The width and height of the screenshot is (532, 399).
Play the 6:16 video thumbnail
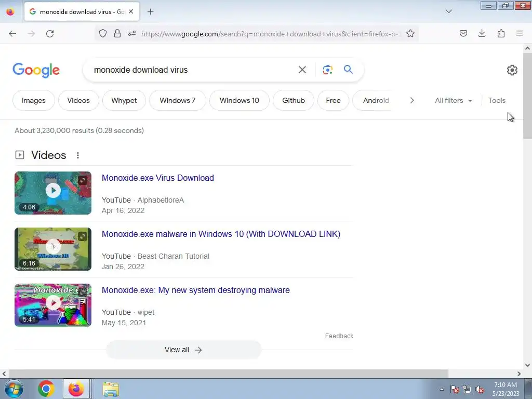(53, 249)
